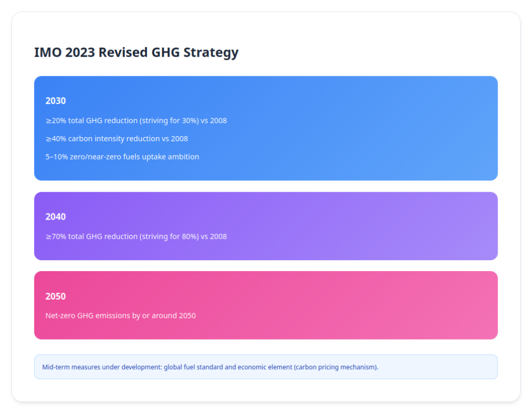This screenshot has width=532, height=417.
Task: Select the 2050 heading in pink card
Action: [56, 296]
